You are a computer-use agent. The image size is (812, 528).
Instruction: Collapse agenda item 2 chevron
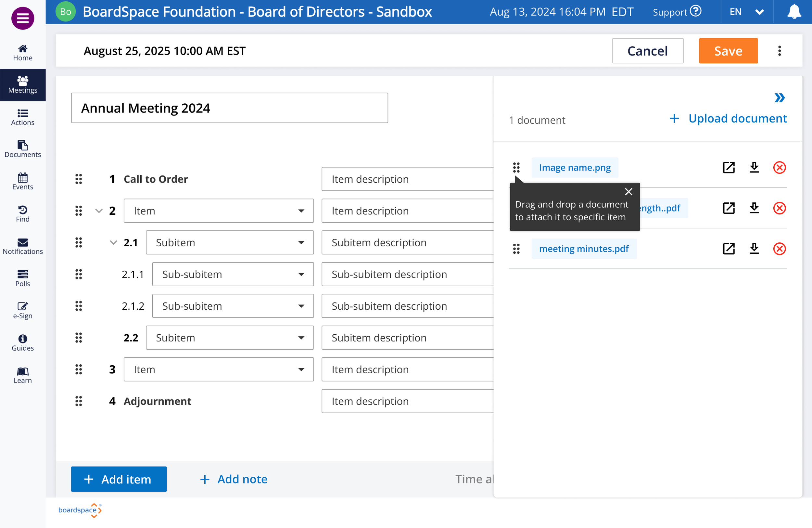[x=99, y=211]
